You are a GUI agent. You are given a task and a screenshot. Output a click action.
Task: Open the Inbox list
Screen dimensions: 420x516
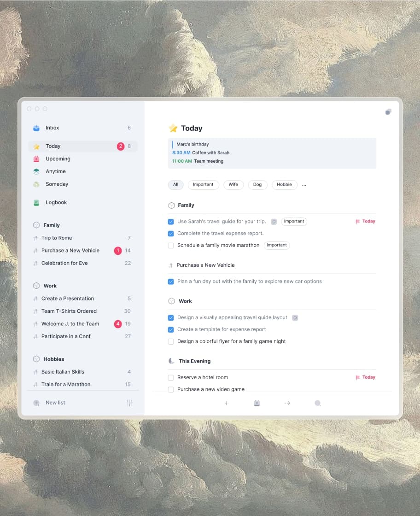pos(82,128)
